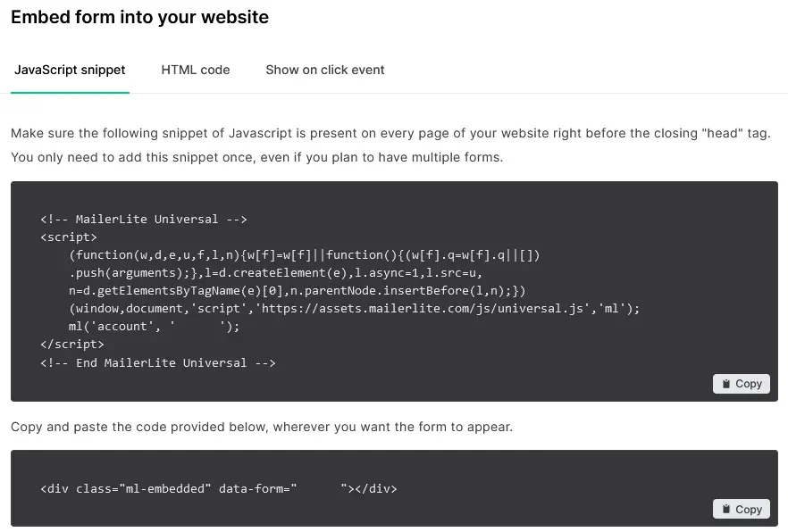Select the Show on click event tab
Image resolution: width=788 pixels, height=532 pixels.
click(325, 70)
